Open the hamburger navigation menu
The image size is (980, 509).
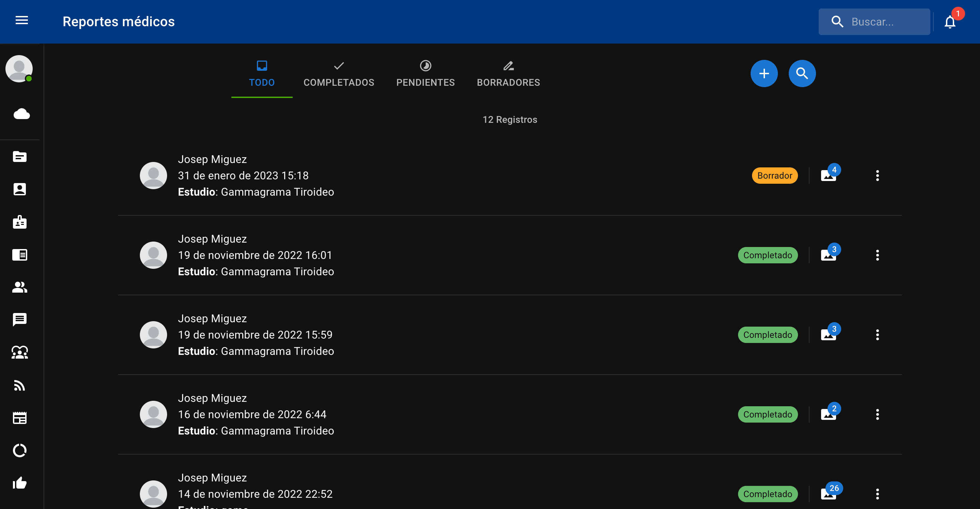click(21, 21)
